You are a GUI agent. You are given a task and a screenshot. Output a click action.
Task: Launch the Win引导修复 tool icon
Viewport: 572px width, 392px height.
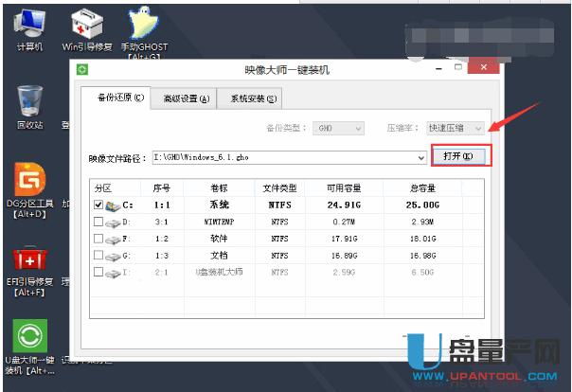[x=85, y=23]
